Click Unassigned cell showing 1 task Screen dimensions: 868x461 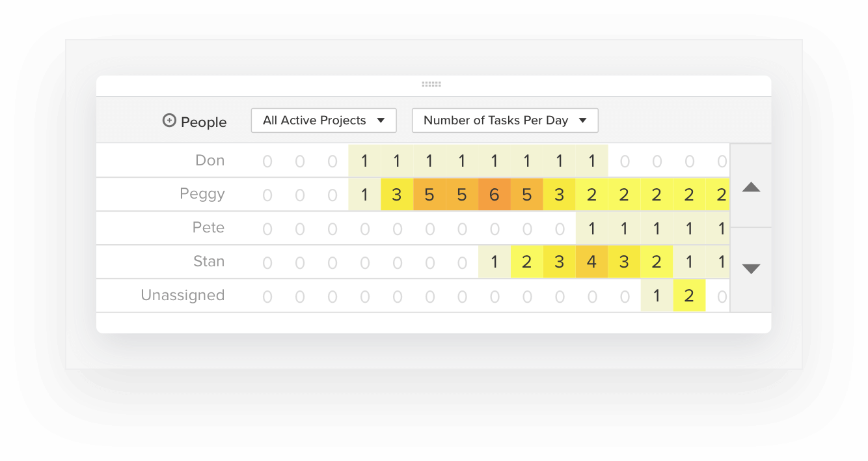pos(657,296)
